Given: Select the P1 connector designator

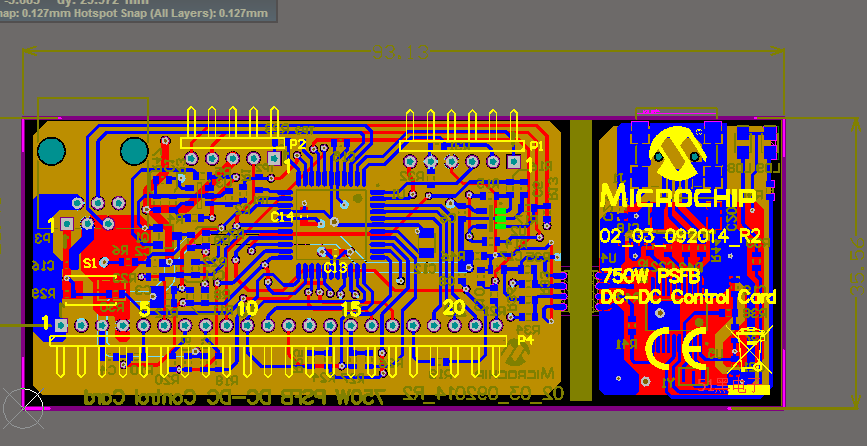Looking at the screenshot, I should [x=536, y=146].
